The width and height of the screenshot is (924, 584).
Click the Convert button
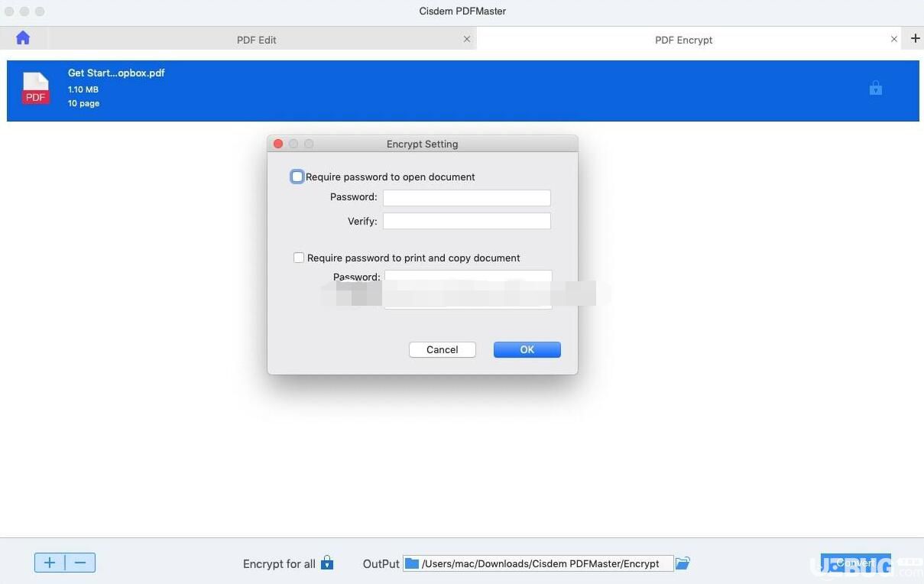(856, 563)
